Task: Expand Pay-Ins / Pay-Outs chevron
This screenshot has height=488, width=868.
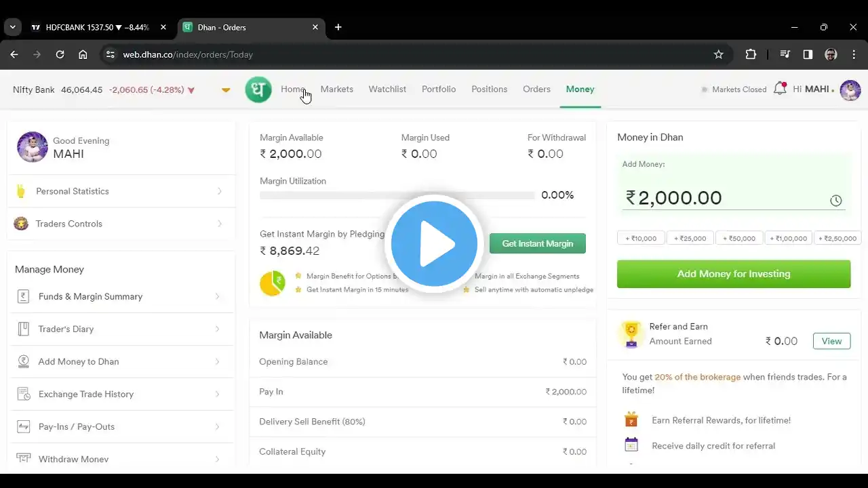Action: coord(217,426)
